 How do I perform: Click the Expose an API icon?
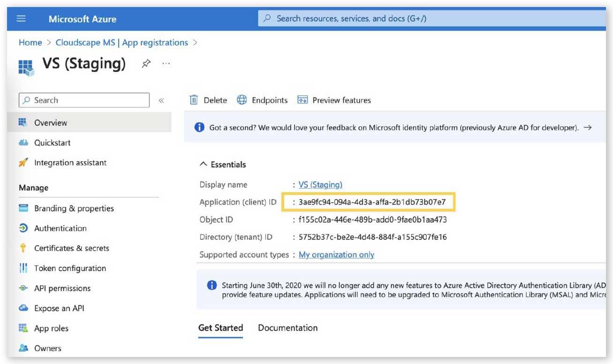point(23,308)
